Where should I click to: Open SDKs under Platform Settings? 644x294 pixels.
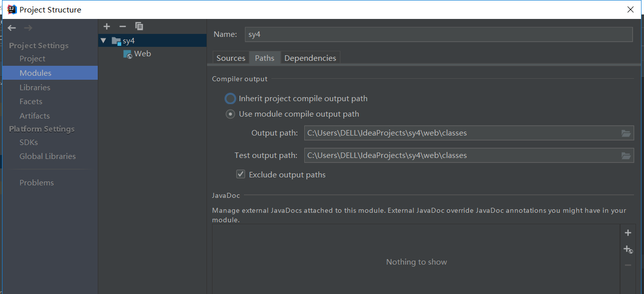[x=28, y=142]
